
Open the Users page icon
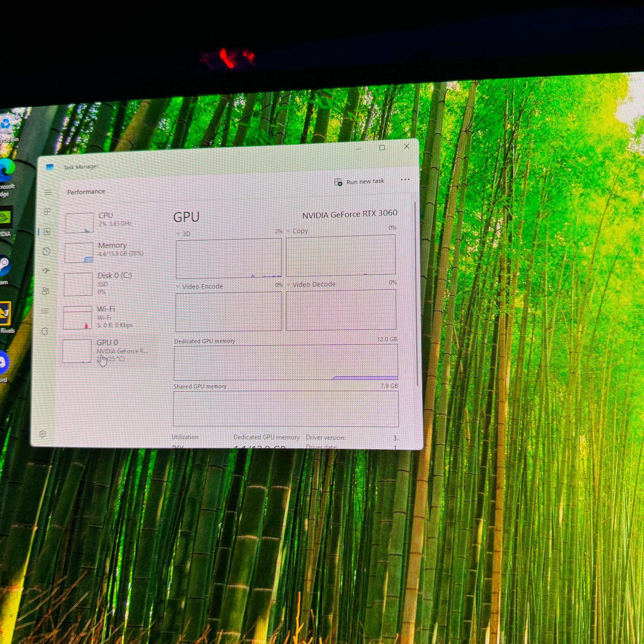(x=46, y=291)
